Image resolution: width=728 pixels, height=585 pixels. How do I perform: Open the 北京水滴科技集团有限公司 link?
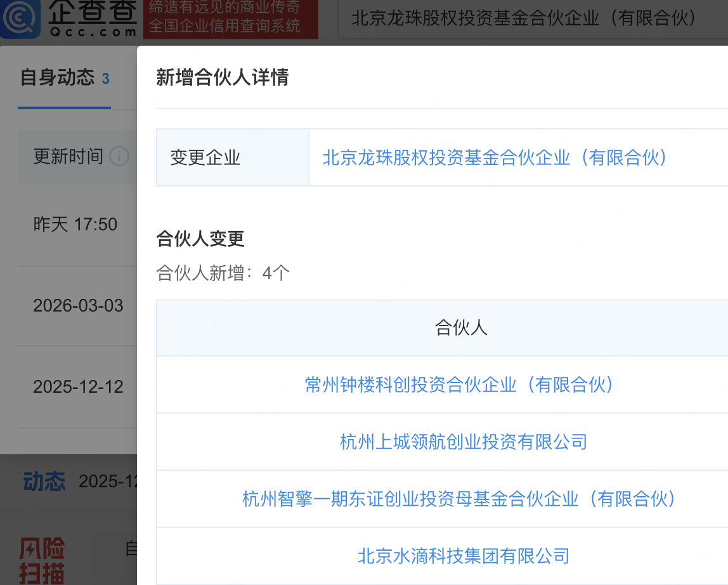coord(464,556)
